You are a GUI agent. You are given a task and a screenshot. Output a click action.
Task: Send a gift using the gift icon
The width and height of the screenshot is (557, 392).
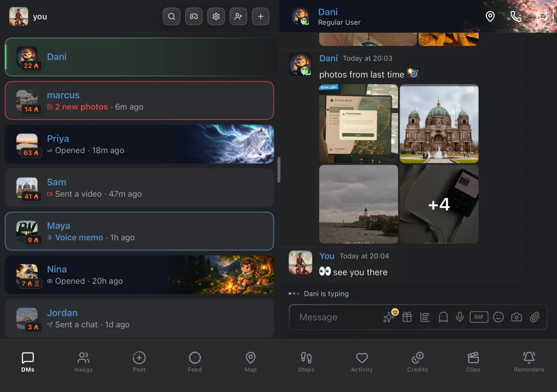point(407,317)
